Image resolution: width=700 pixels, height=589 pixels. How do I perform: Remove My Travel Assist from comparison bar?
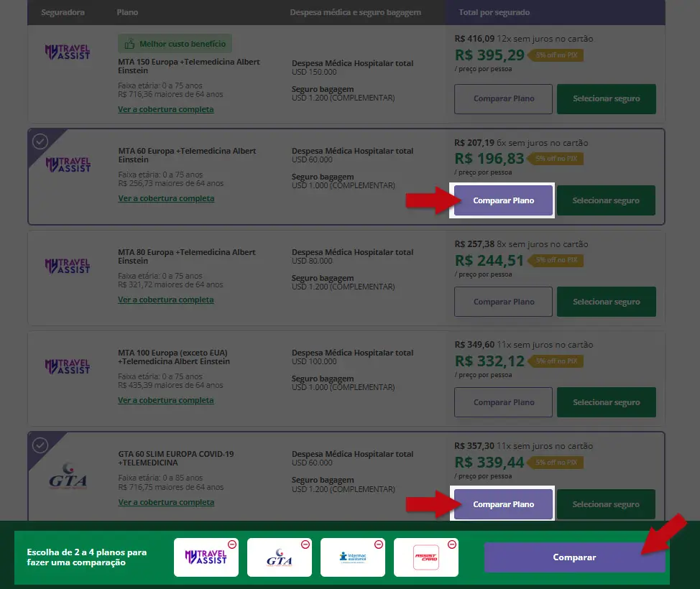(232, 544)
